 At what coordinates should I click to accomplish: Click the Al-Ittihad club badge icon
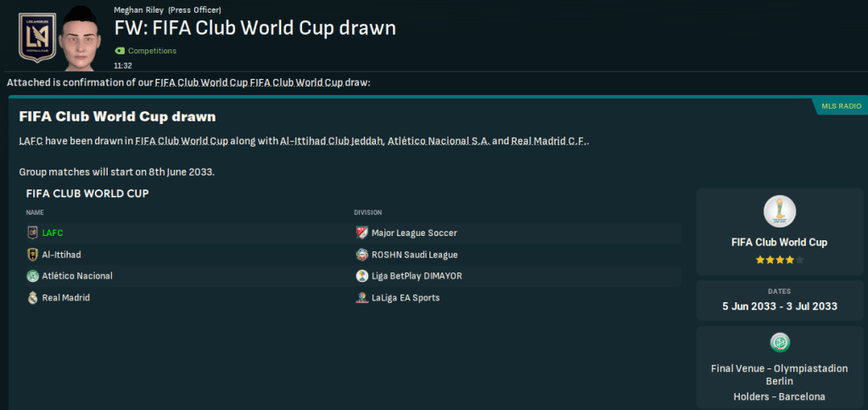(x=33, y=255)
